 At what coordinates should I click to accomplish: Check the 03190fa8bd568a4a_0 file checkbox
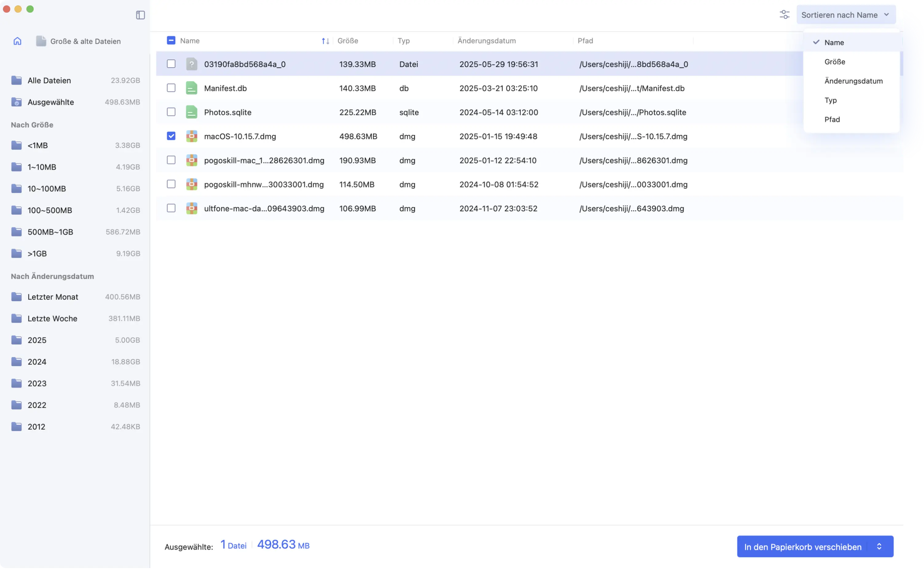tap(171, 64)
